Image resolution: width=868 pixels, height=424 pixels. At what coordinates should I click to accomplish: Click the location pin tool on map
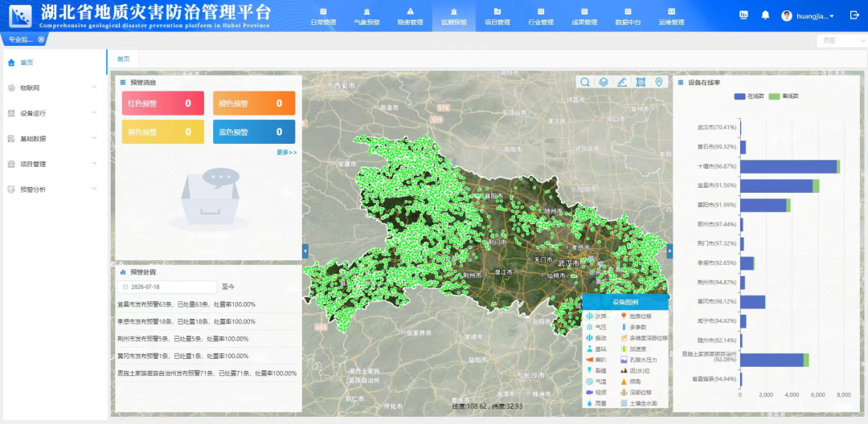(659, 83)
